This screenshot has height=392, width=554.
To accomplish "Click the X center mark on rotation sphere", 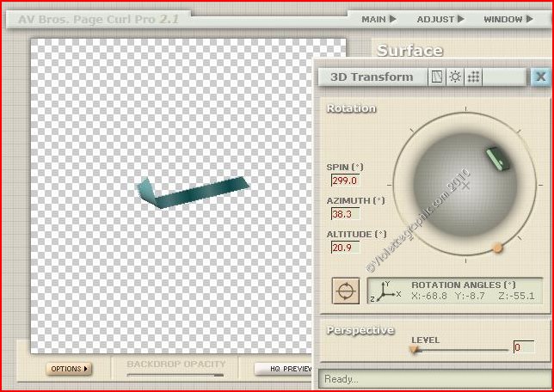I will 466,185.
